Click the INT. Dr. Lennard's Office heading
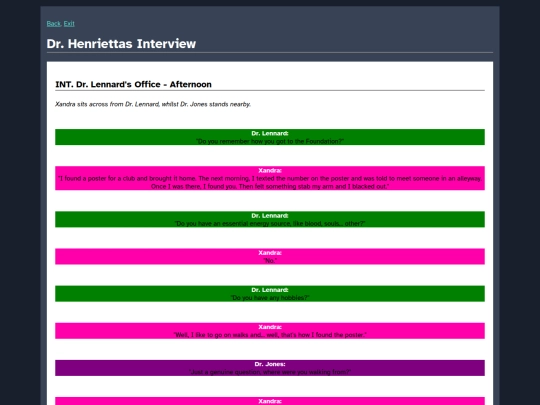The width and height of the screenshot is (540, 405). 133,84
